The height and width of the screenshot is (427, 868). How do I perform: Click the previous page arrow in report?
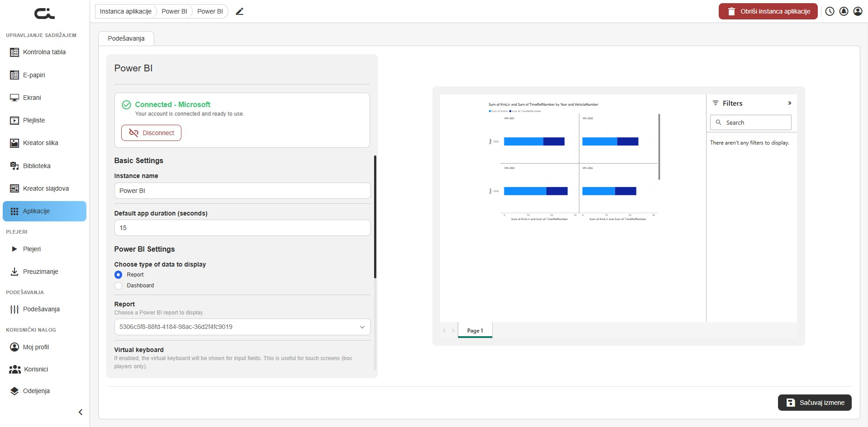[x=444, y=330]
